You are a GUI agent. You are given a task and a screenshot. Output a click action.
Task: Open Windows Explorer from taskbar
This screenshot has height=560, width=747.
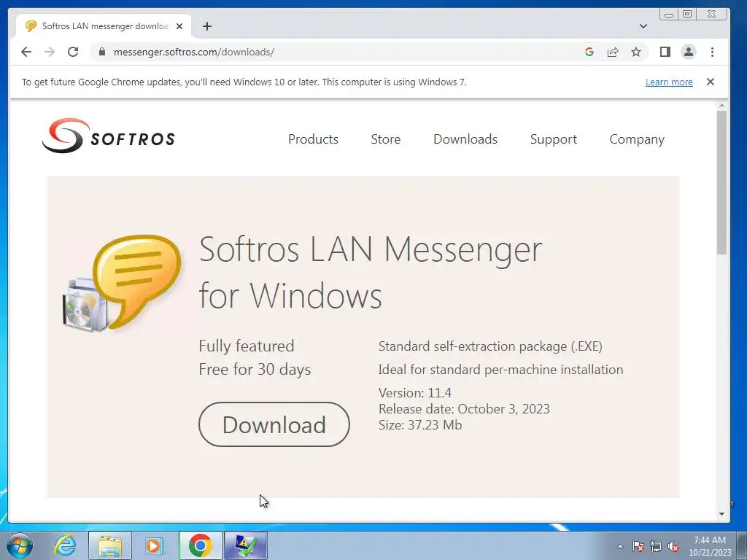(x=110, y=545)
